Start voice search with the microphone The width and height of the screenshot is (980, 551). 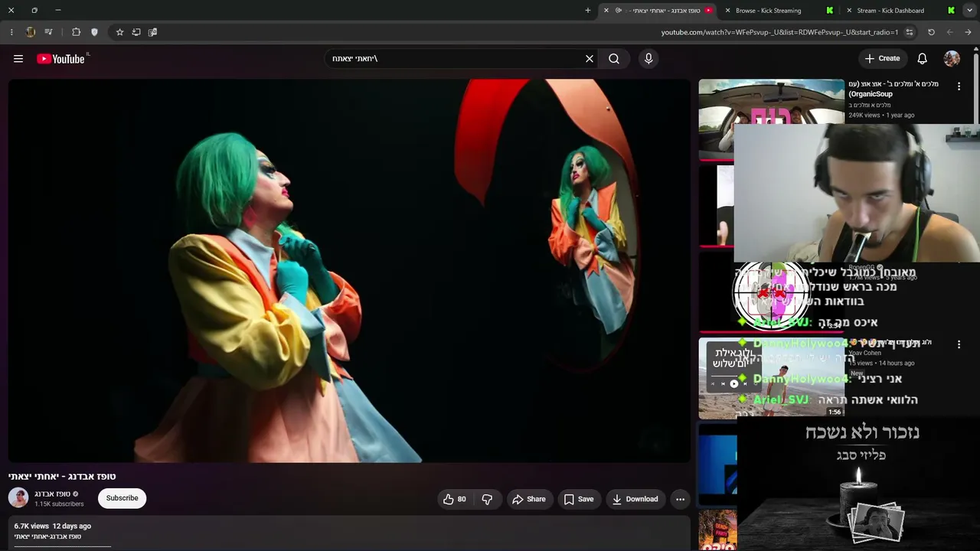pyautogui.click(x=648, y=58)
